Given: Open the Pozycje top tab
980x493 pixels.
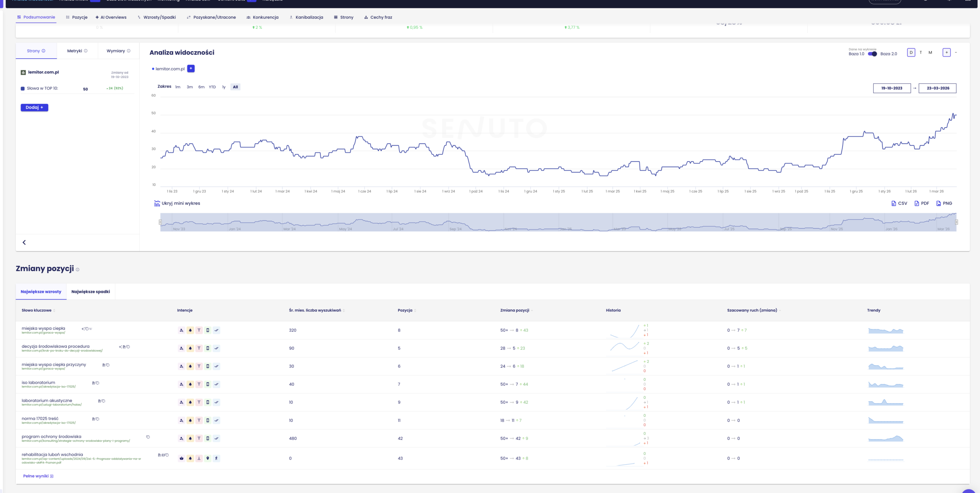Looking at the screenshot, I should coord(77,17).
